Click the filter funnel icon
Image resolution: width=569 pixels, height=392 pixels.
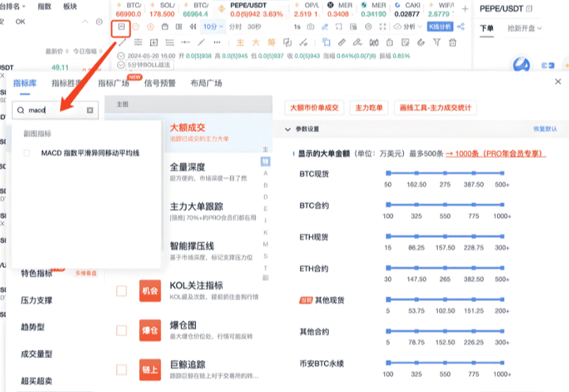click(437, 43)
